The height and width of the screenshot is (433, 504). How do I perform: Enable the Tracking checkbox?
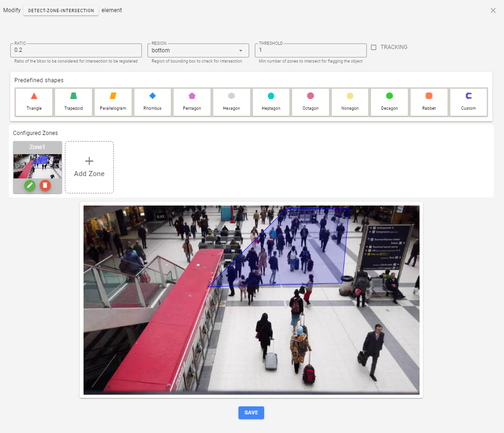click(x=374, y=47)
